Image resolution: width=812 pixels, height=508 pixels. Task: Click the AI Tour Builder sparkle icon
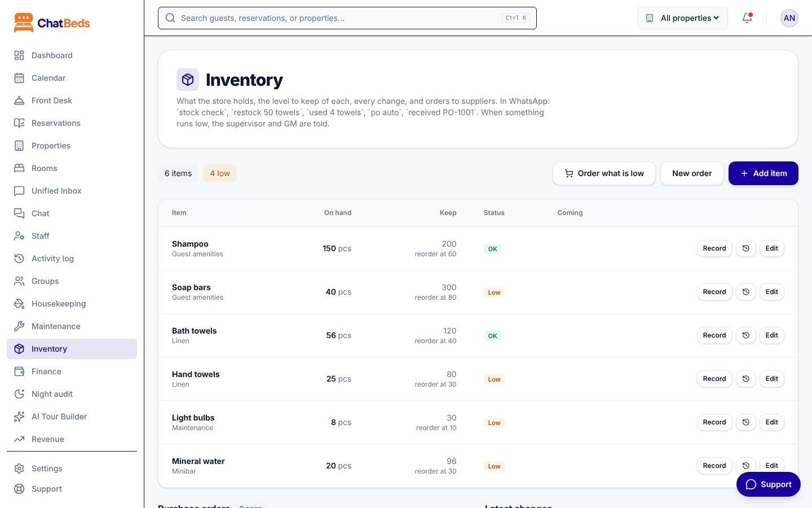19,417
